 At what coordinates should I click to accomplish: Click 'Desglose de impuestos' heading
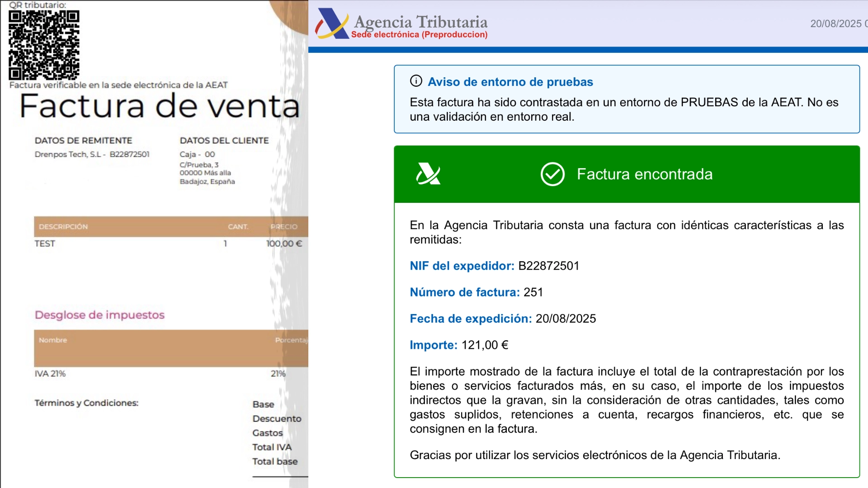coord(99,315)
